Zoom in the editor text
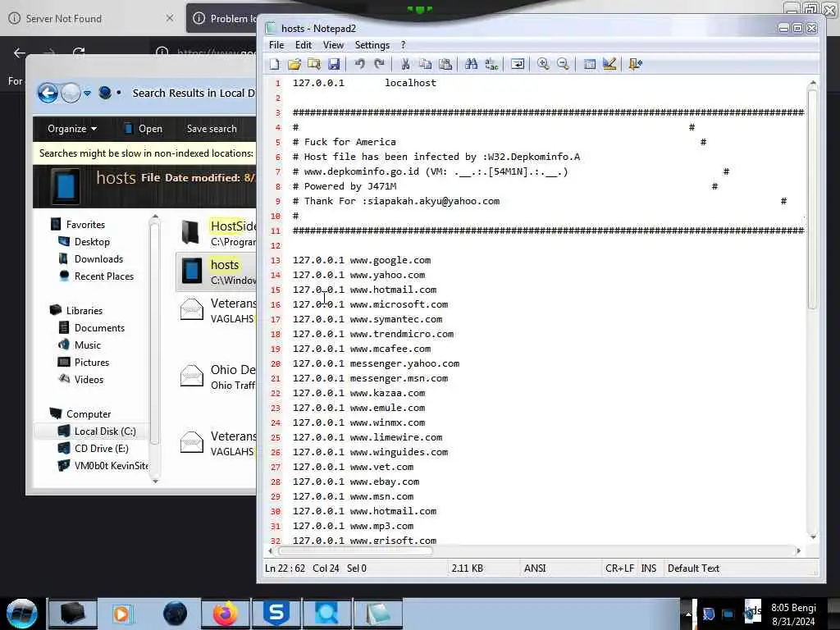Image resolution: width=840 pixels, height=630 pixels. [x=543, y=64]
